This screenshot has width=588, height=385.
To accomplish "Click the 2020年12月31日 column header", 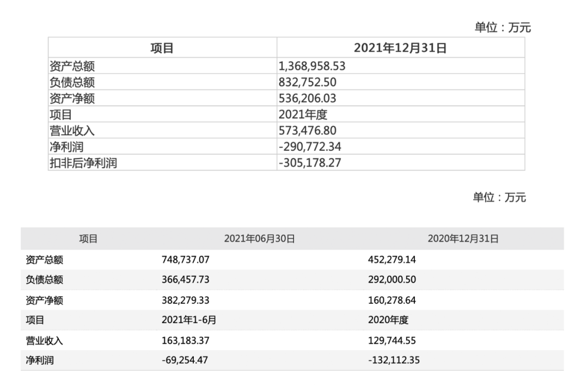I will click(x=463, y=239).
